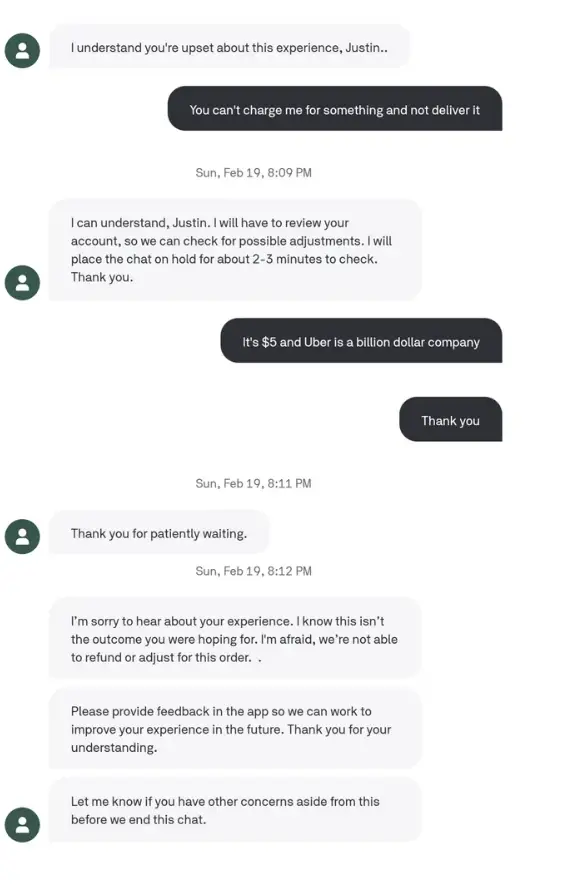Click the Sun, Feb 19, 8:11 PM timestamp

tap(253, 483)
